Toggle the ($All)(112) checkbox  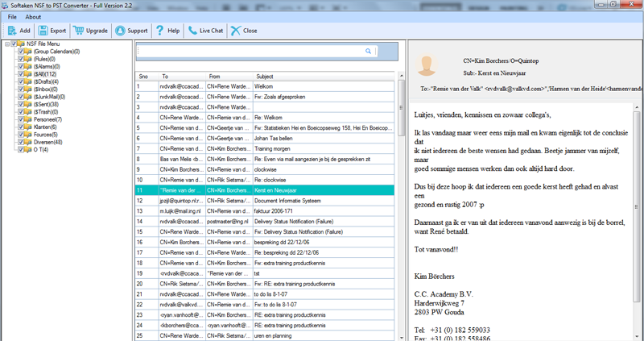(21, 74)
